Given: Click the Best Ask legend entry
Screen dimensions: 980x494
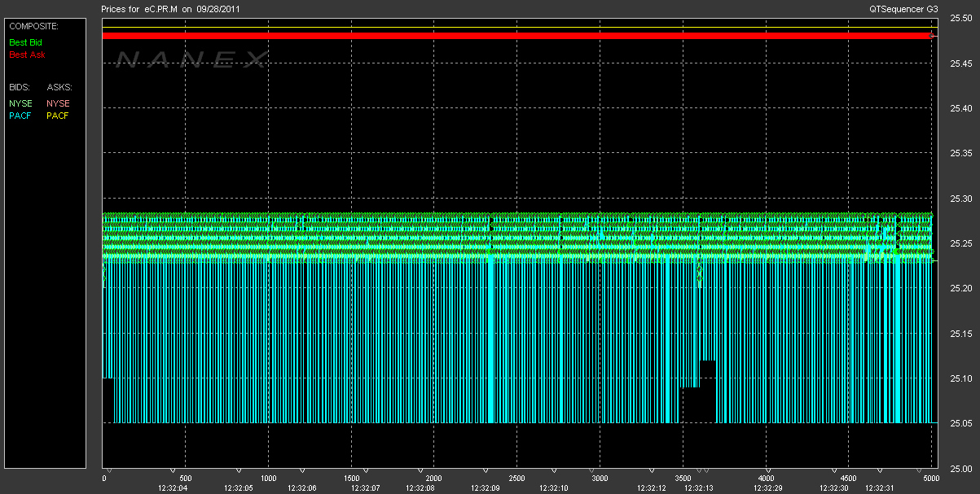Looking at the screenshot, I should [x=27, y=55].
